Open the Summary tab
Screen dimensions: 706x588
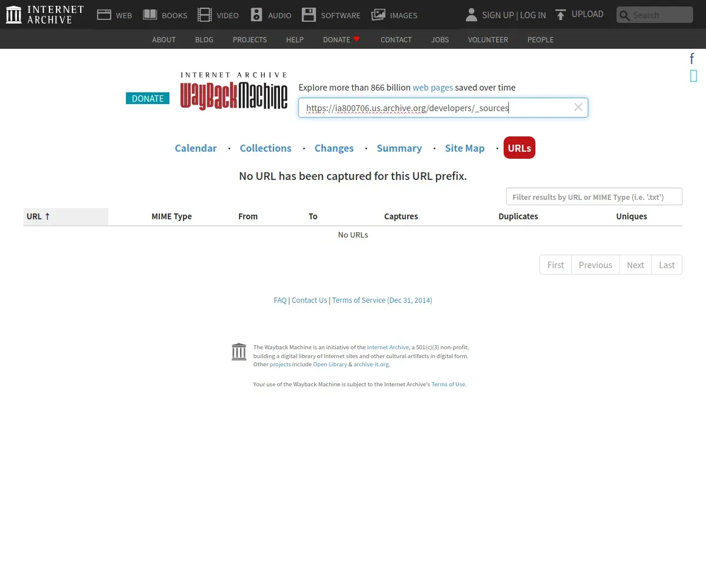point(399,148)
